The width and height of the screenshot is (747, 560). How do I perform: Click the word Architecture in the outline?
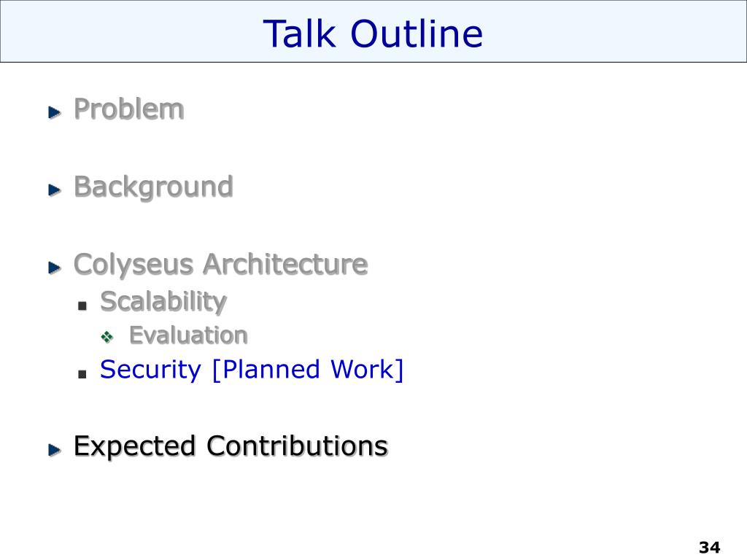click(285, 264)
